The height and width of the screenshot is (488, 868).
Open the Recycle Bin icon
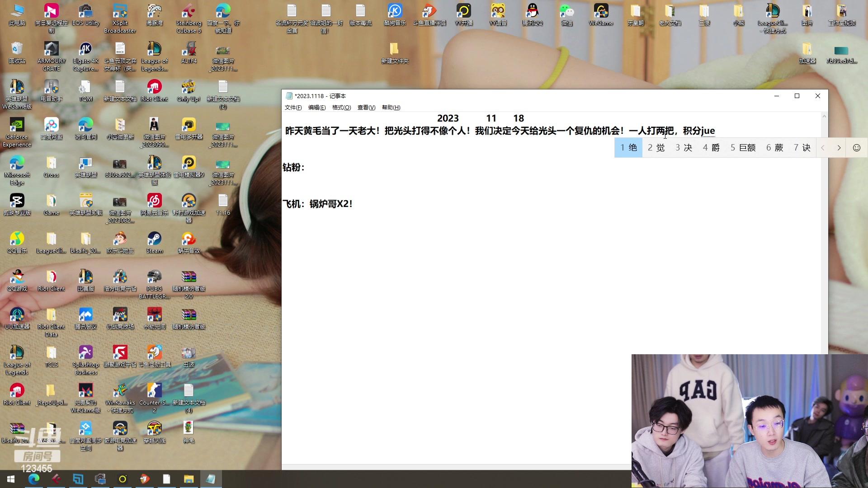coord(17,50)
